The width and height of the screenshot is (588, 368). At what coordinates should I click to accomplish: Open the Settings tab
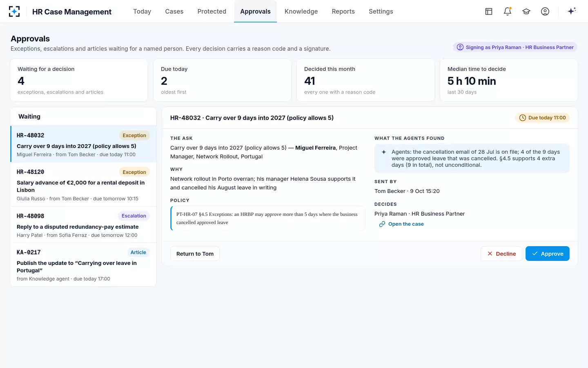(x=381, y=11)
